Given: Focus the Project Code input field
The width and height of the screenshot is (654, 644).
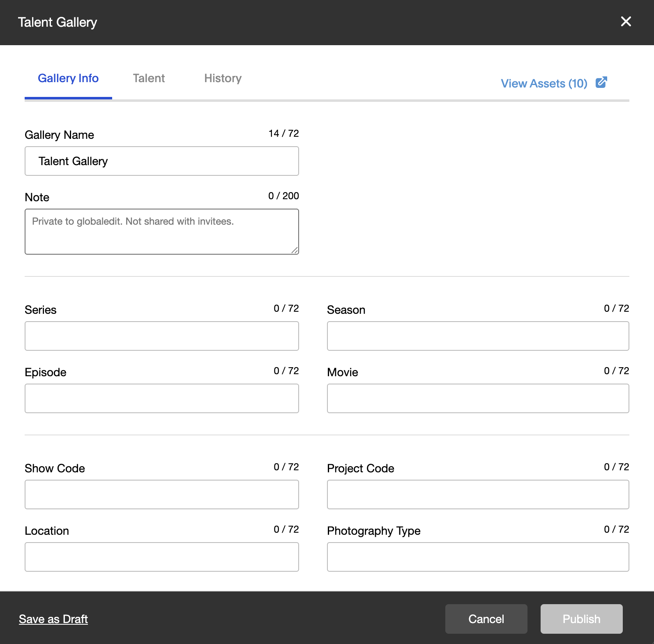Looking at the screenshot, I should (478, 494).
